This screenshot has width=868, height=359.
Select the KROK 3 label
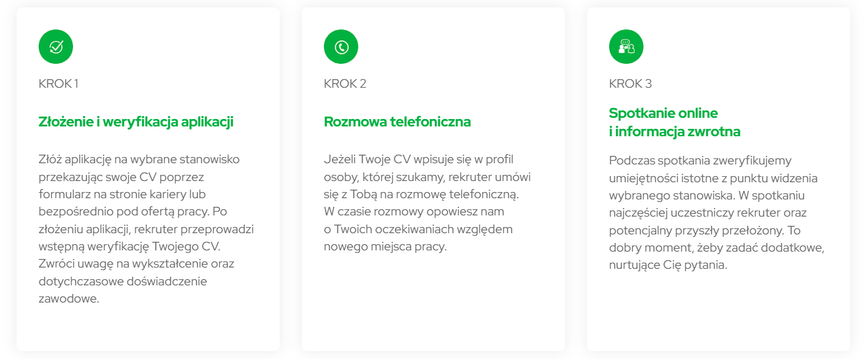coord(631,83)
